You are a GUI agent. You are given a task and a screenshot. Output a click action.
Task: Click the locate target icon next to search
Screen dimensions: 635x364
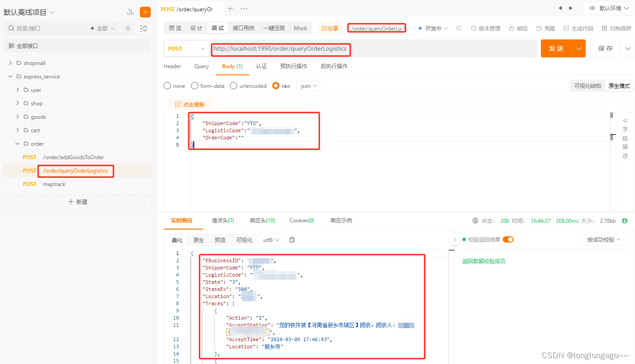128,28
